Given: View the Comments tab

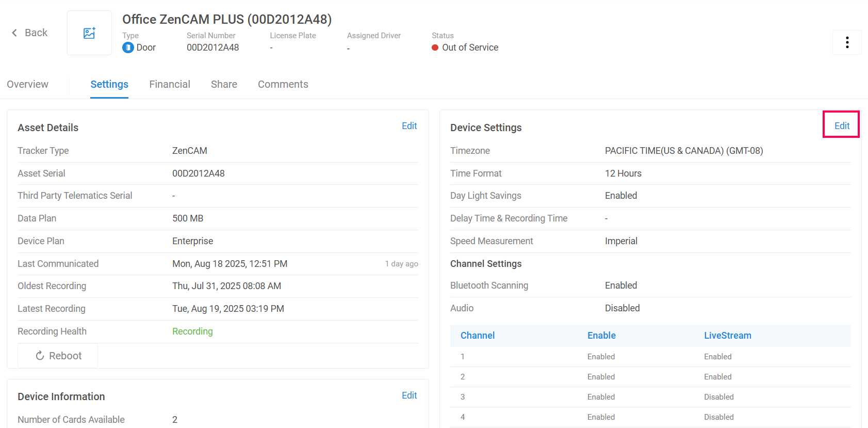Looking at the screenshot, I should click(283, 84).
